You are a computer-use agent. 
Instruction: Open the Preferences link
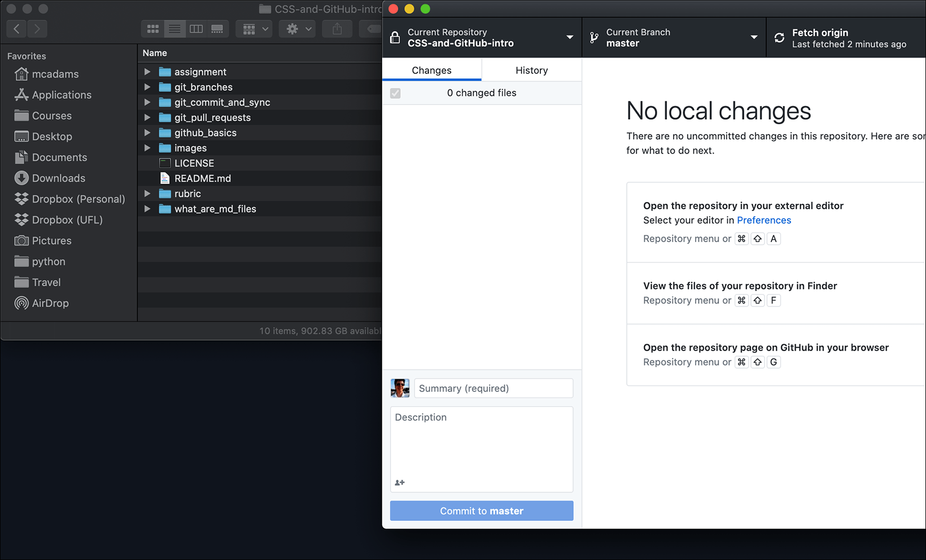(x=764, y=220)
